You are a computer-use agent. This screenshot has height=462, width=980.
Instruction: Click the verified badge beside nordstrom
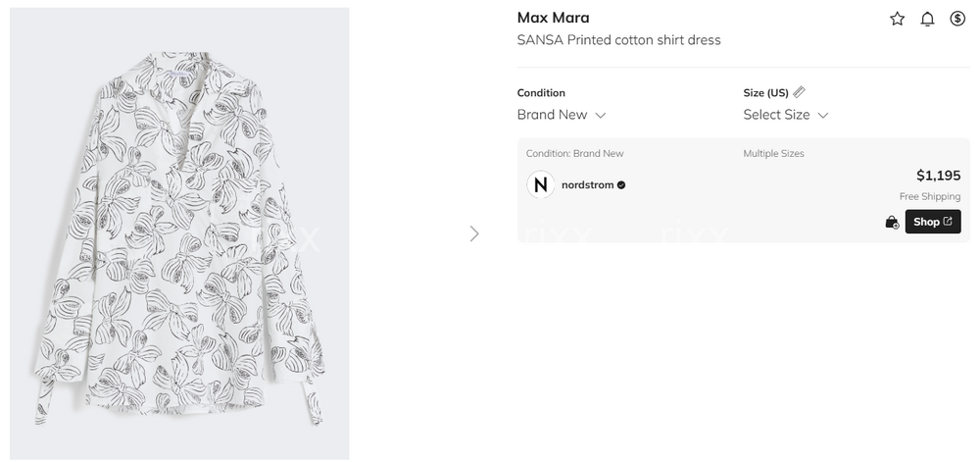[621, 184]
